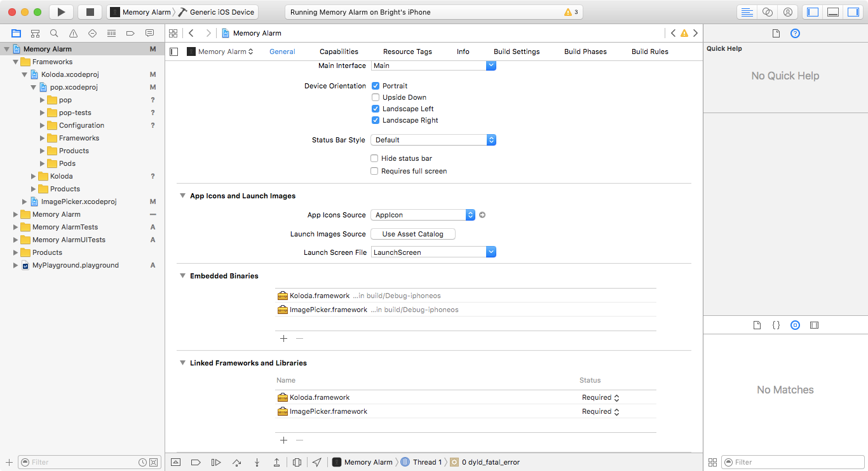Open the Build Phases tab
868x471 pixels.
click(x=585, y=51)
